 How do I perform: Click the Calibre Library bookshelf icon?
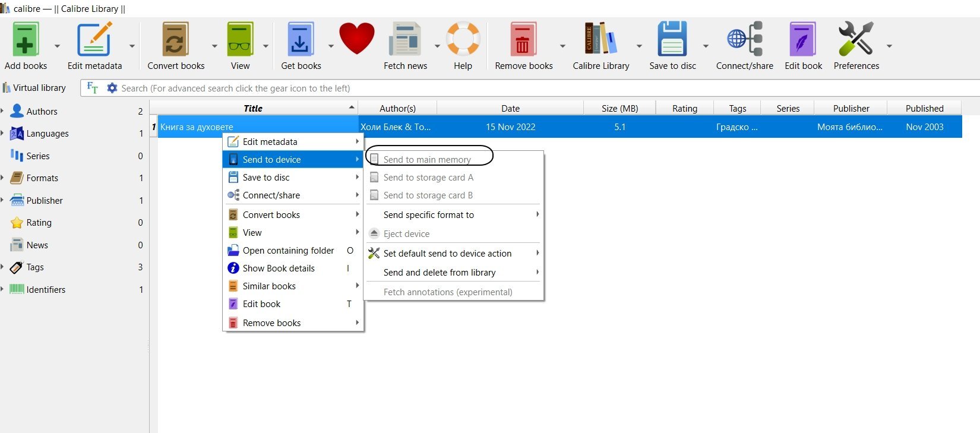click(x=600, y=39)
